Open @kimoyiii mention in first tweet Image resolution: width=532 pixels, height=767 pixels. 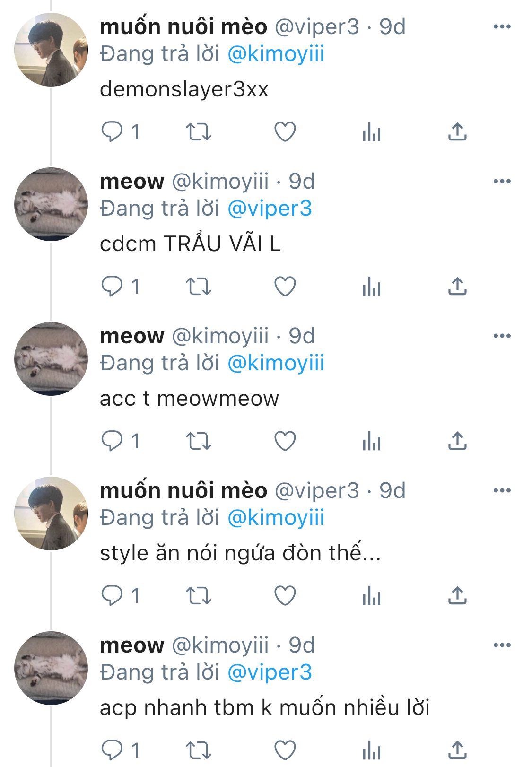[276, 54]
